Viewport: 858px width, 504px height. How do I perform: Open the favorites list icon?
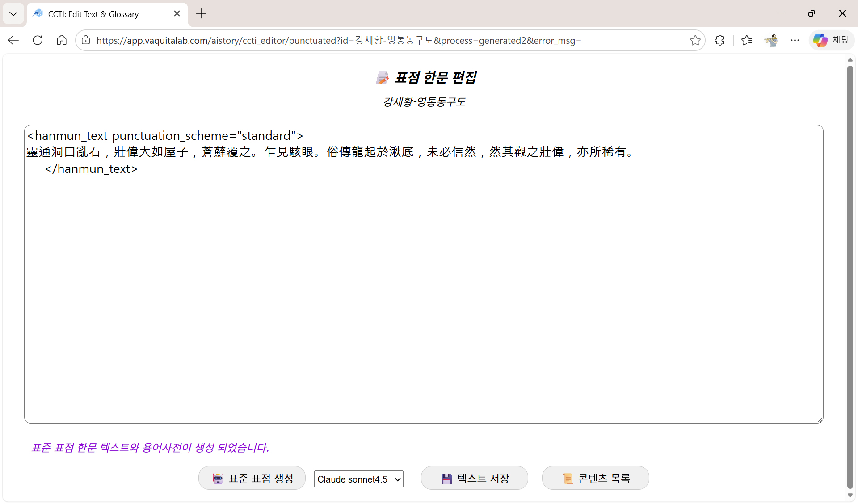[x=746, y=40]
